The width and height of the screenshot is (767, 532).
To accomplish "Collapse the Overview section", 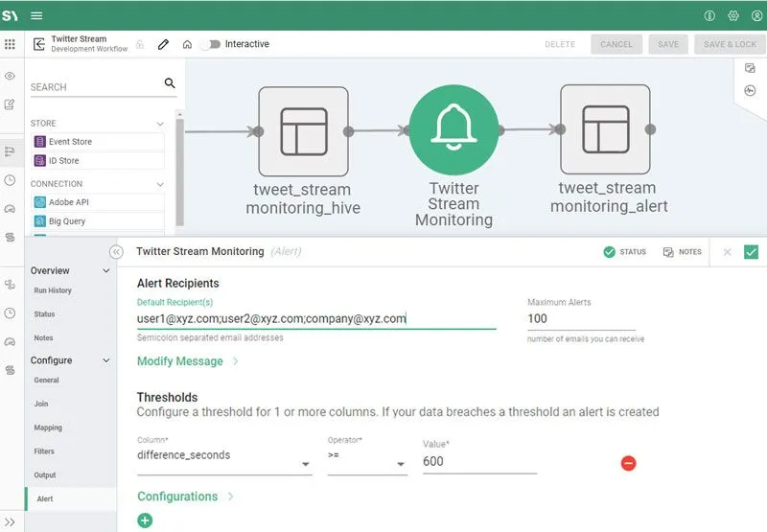I will tap(106, 271).
